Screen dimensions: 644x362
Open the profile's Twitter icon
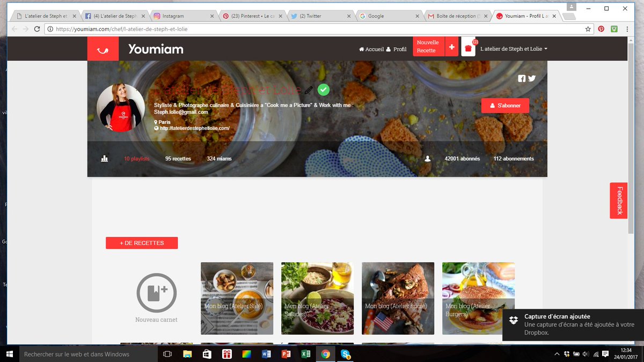(x=532, y=78)
